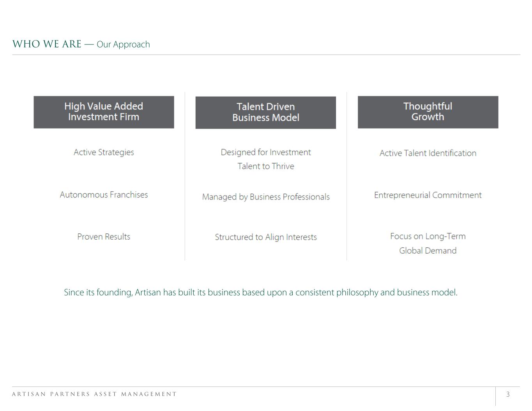Click the vertical divider before Thoughtful Growth column
Screen dimensions: 532x411
[346, 176]
